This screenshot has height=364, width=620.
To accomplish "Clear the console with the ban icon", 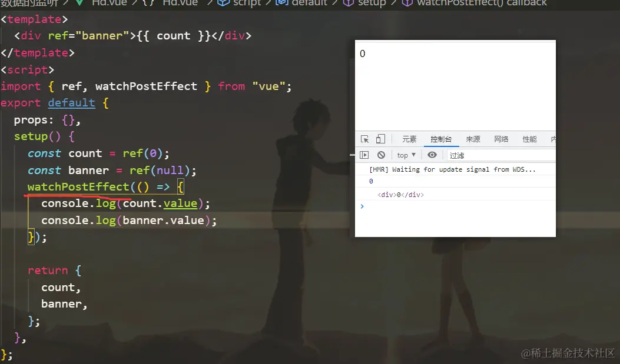I will click(381, 155).
